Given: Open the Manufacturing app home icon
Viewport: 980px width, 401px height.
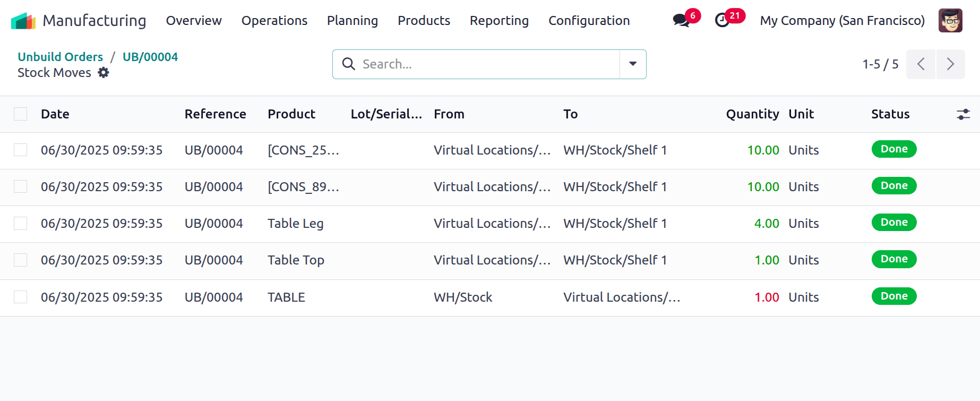Looking at the screenshot, I should tap(23, 21).
